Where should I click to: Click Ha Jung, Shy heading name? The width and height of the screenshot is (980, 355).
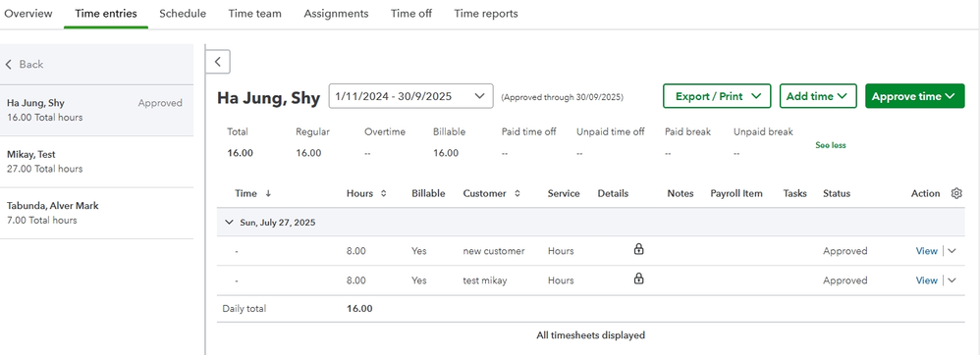coord(269,97)
